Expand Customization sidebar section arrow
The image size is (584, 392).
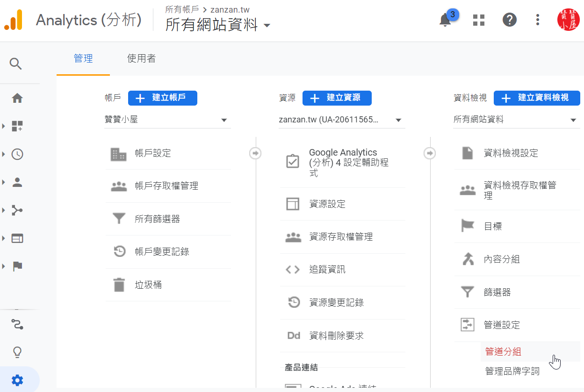click(x=4, y=126)
